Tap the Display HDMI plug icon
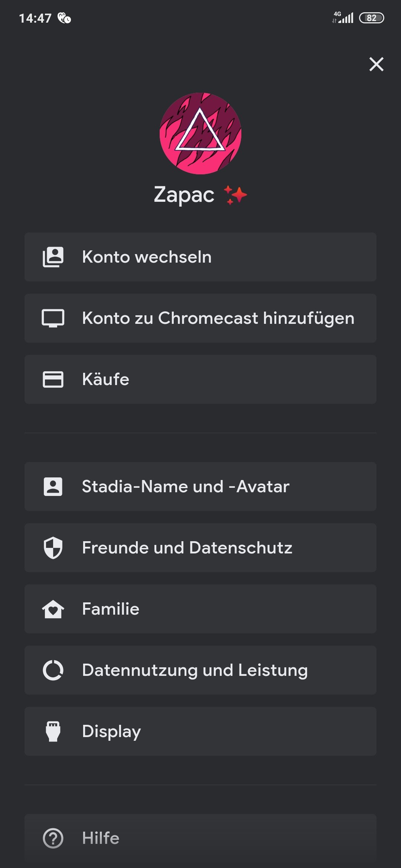Viewport: 401px width, 868px height. (x=53, y=731)
